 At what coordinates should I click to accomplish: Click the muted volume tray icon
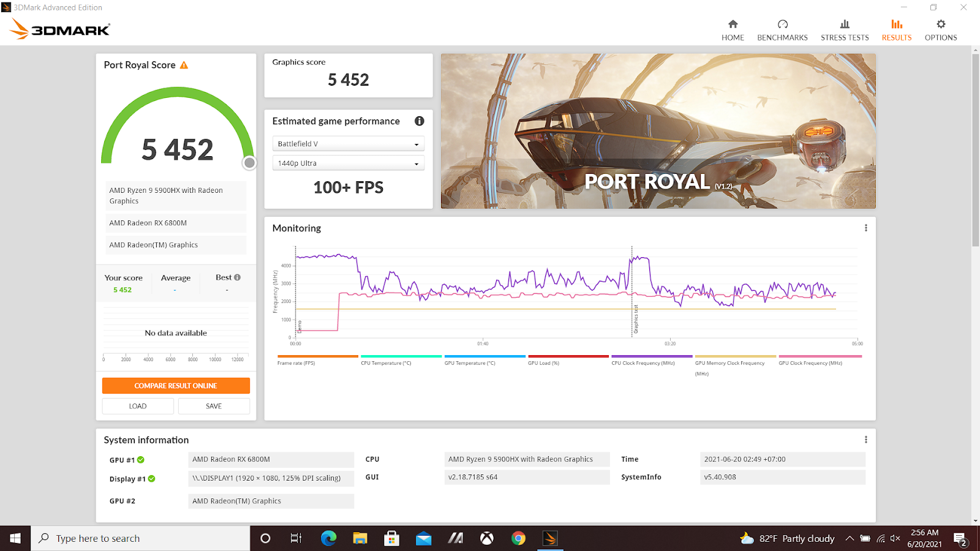point(895,538)
